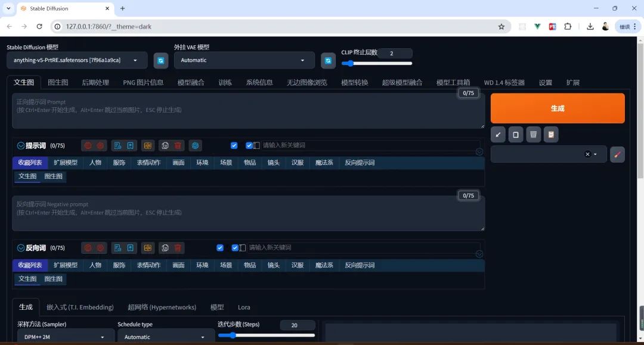Screen dimensions: 644x345
Task: Click the ChatGPT icon in the 提示词 toolbar
Action: point(195,145)
